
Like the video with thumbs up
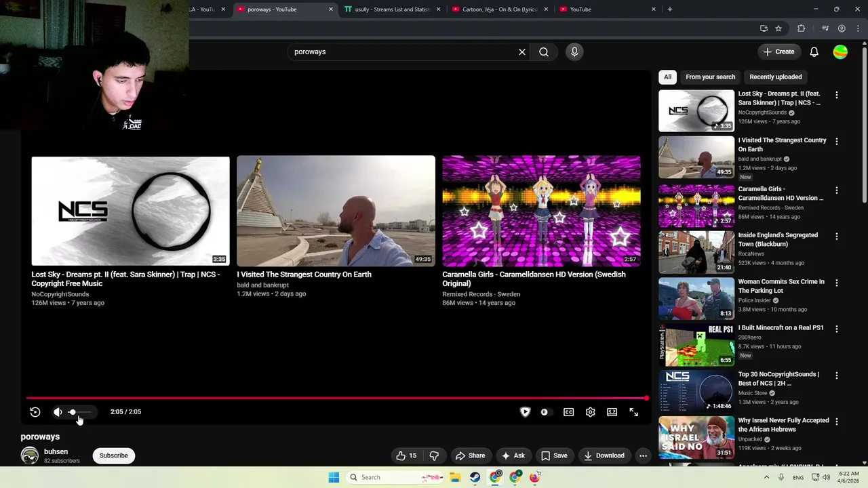click(406, 455)
